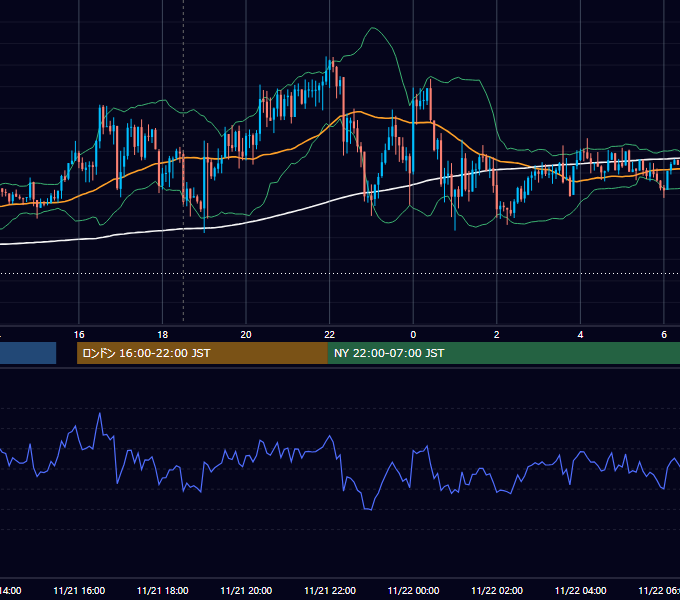Click the 4 hour axis label

[x=580, y=335]
